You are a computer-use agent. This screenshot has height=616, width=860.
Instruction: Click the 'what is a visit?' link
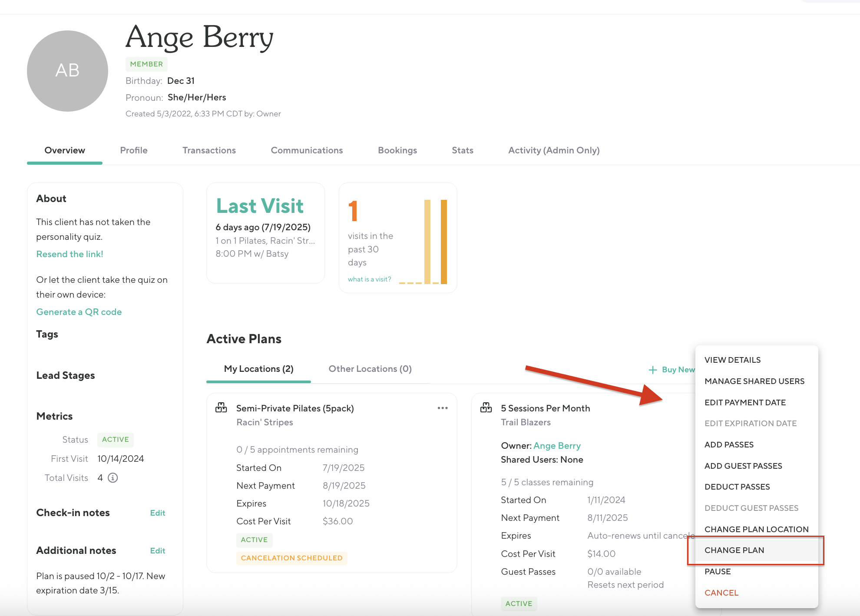pyautogui.click(x=369, y=279)
